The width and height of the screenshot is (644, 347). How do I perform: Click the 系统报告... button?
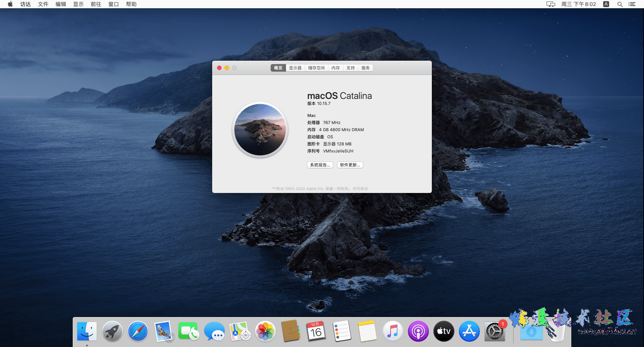320,165
